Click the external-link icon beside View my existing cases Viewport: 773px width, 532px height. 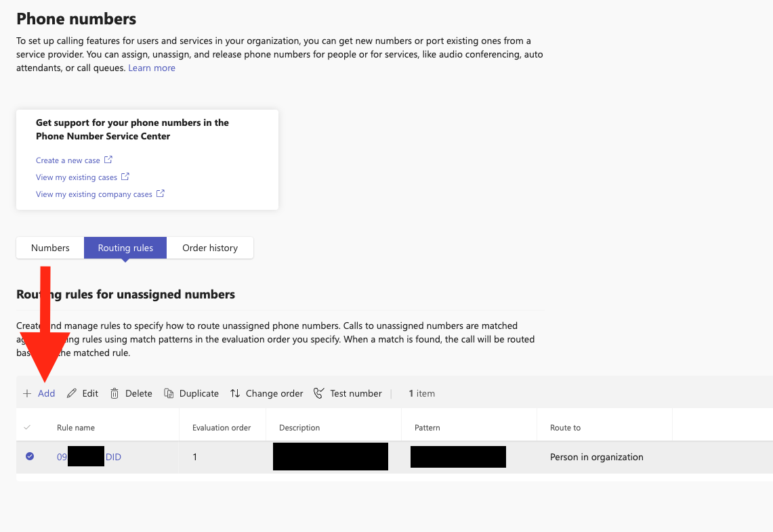click(124, 177)
